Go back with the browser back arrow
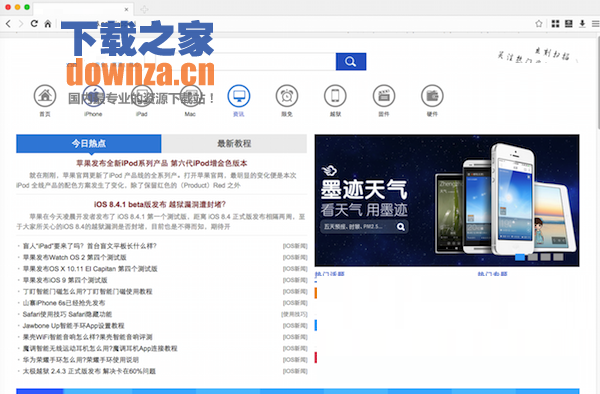 coord(8,24)
